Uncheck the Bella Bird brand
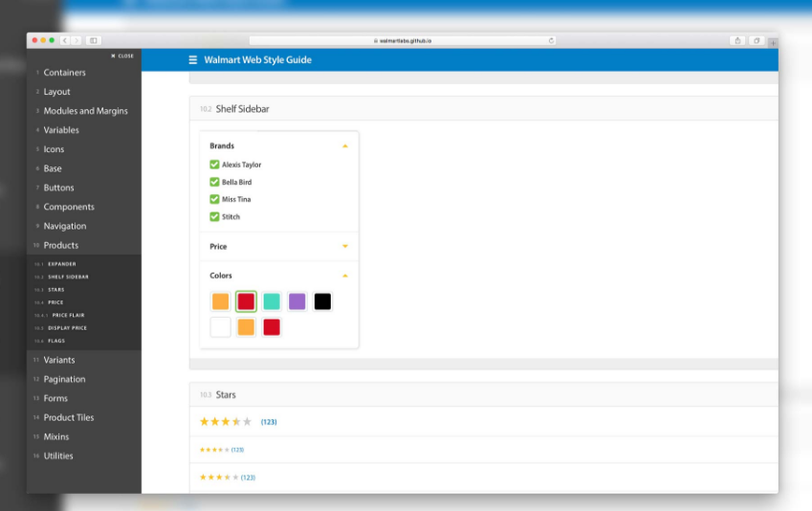The image size is (812, 511). click(214, 182)
